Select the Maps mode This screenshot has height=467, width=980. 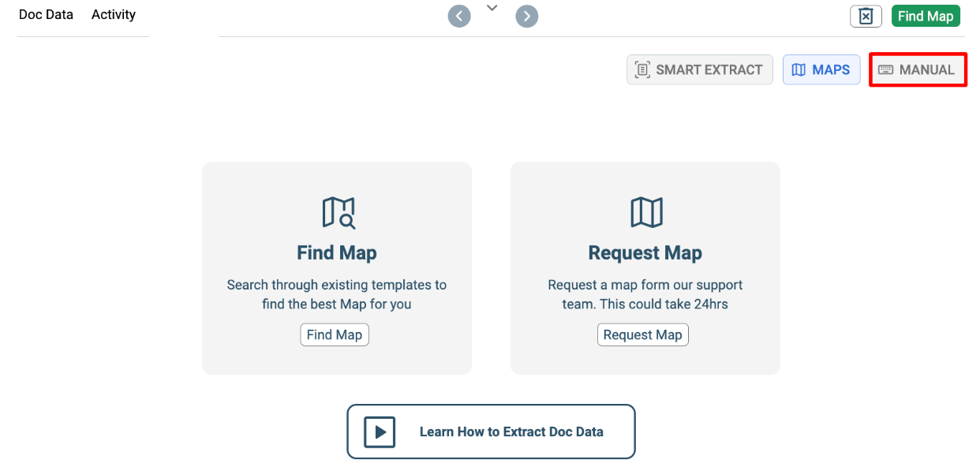point(821,69)
